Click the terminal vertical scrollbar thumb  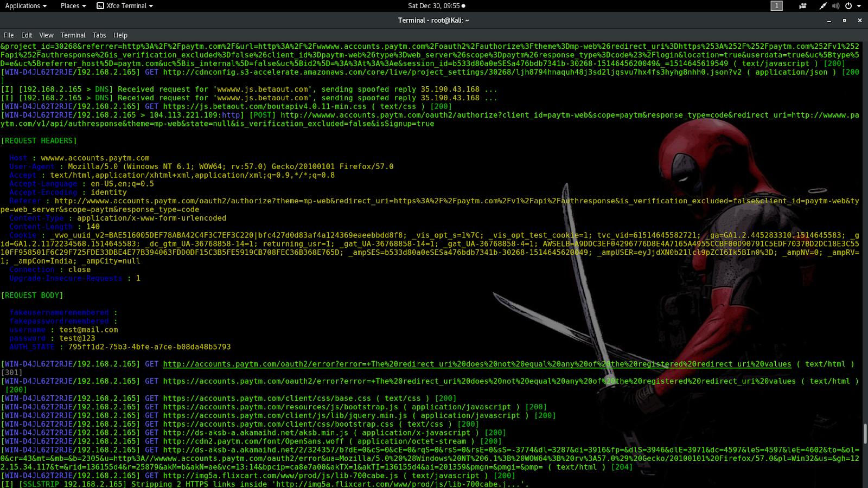pyautogui.click(x=865, y=434)
